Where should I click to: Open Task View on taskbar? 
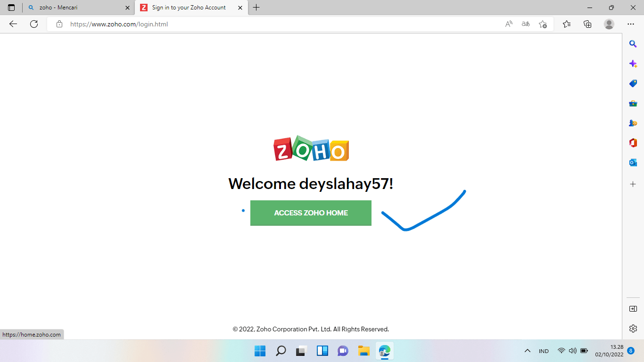pos(302,351)
